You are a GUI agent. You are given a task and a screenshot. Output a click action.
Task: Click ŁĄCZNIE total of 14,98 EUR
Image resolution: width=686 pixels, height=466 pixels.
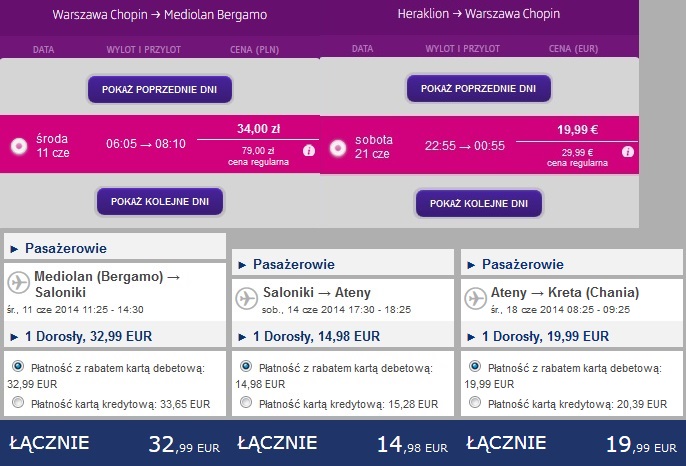pos(343,444)
